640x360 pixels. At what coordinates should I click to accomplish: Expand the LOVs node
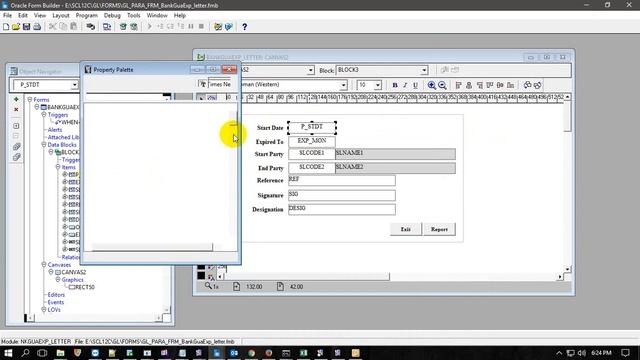pyautogui.click(x=44, y=309)
